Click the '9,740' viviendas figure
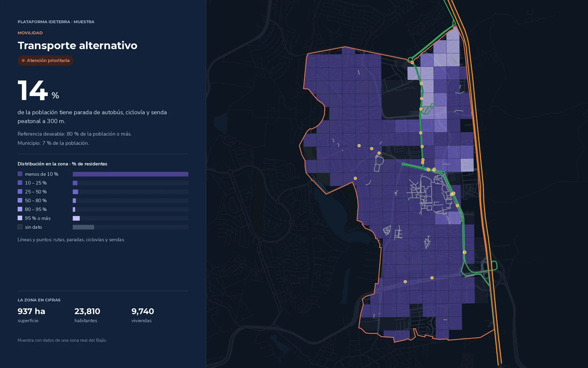The image size is (588, 368). 143,311
